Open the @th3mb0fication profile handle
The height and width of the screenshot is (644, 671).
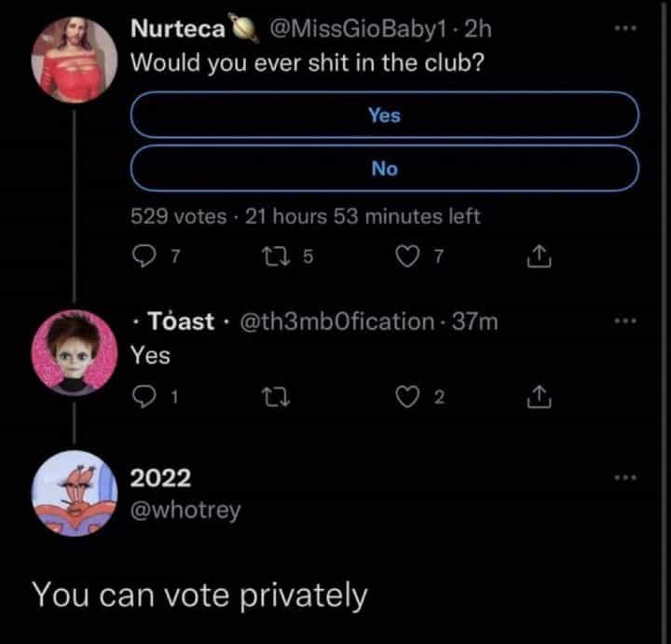pos(338,322)
